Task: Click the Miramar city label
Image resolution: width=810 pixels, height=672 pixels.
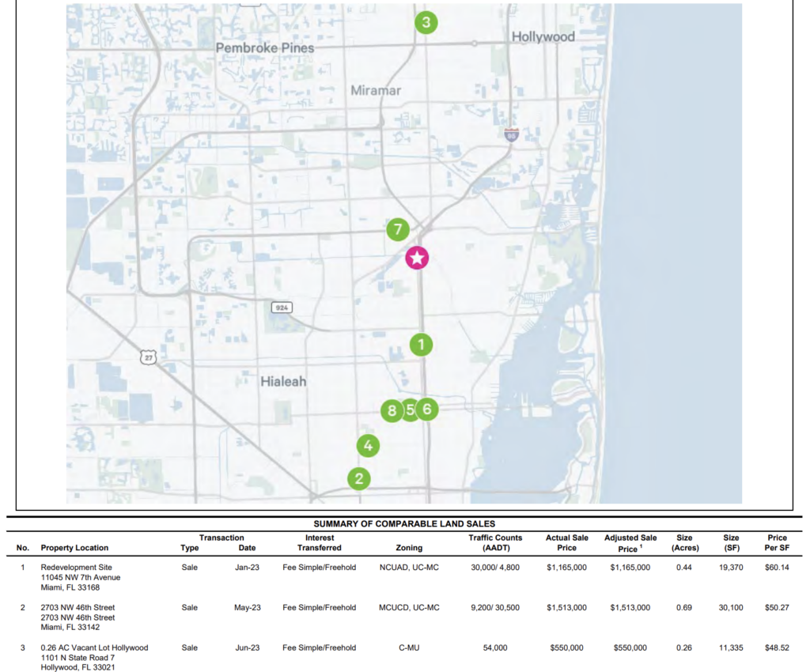Action: (x=376, y=91)
